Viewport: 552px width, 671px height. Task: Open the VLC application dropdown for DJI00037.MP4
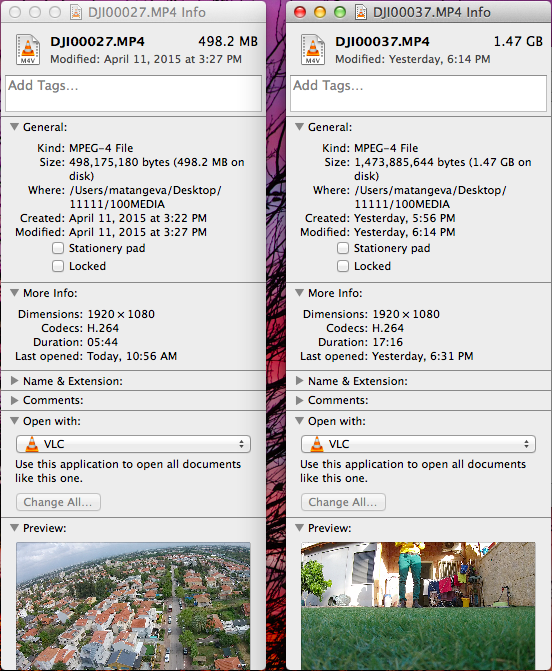coord(418,444)
